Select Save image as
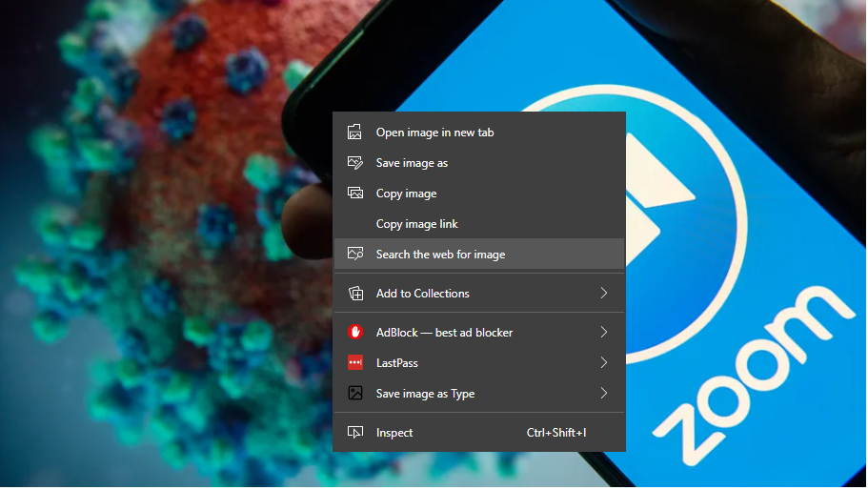This screenshot has height=490, width=868. [479, 163]
